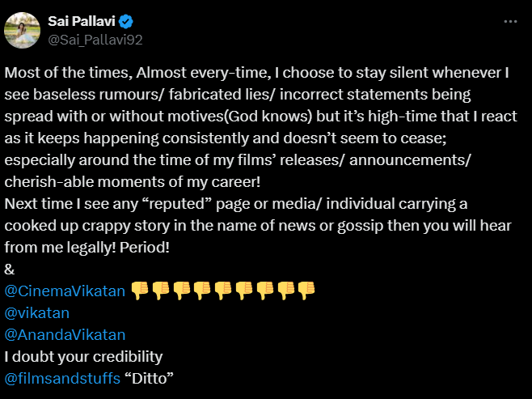Viewport: 532px width, 399px height.
Task: Go to the @AnandaVikatan profile mention
Action: [x=65, y=334]
